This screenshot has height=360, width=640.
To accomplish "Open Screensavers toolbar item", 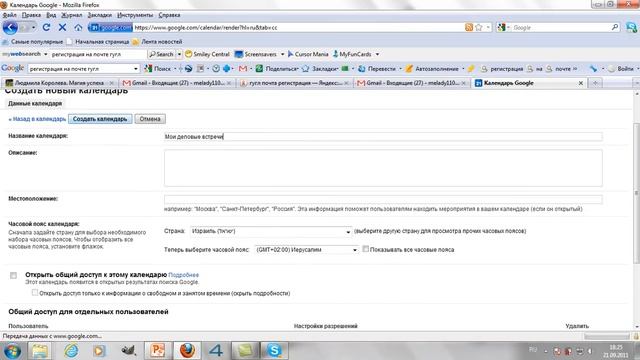I will (x=256, y=54).
